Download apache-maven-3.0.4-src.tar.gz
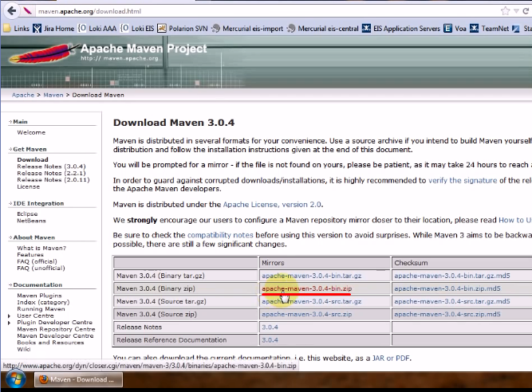532x392 pixels. pos(312,301)
